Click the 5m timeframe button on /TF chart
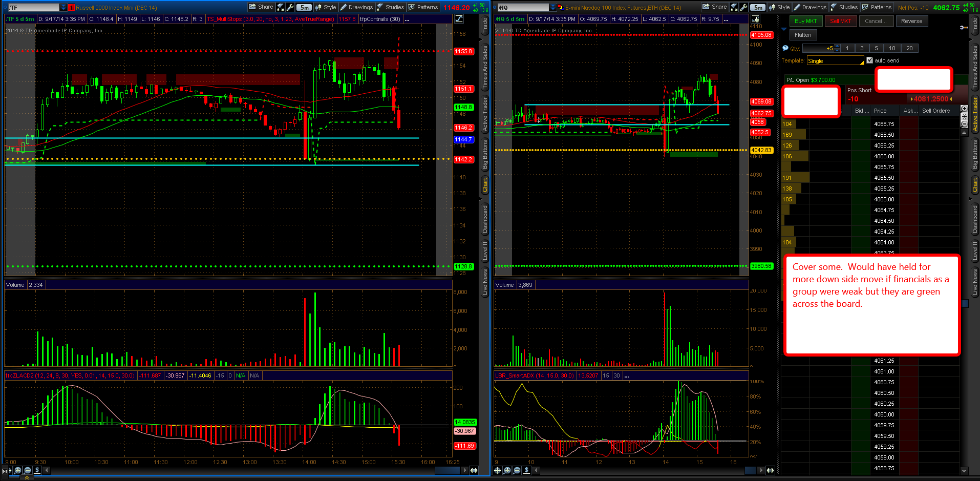 [x=305, y=7]
